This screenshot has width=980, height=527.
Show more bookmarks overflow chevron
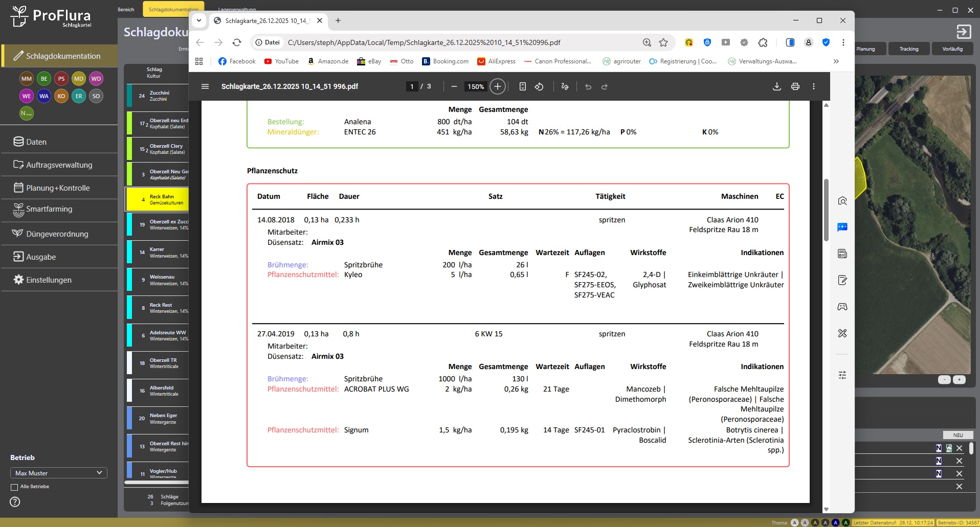point(836,61)
